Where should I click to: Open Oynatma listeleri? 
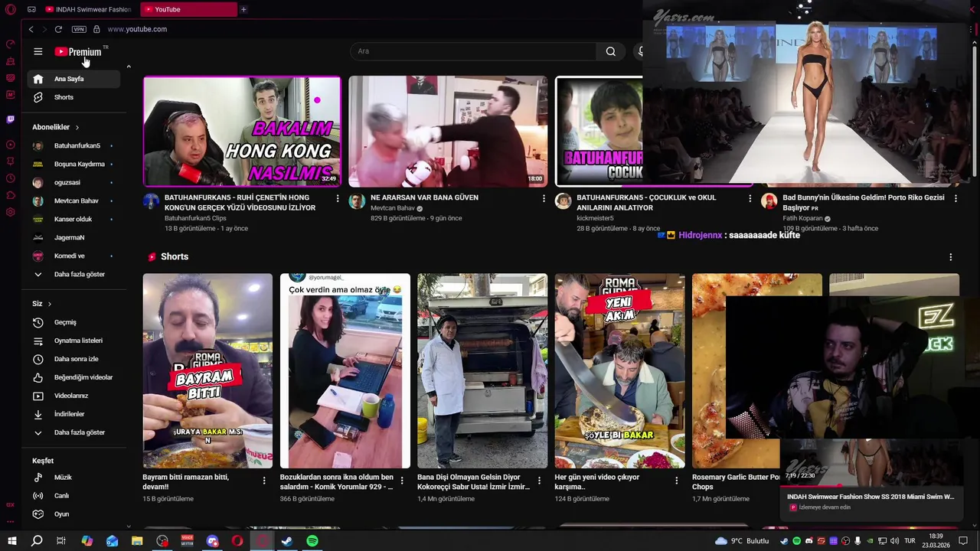pyautogui.click(x=74, y=341)
